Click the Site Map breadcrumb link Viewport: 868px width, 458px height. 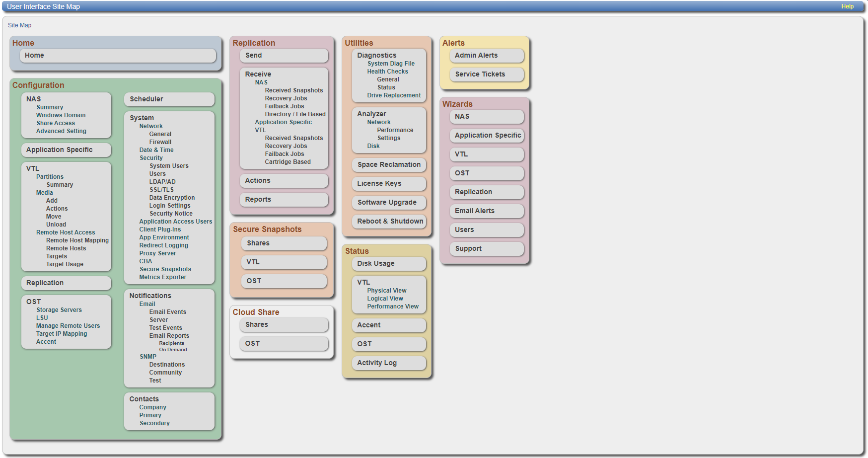19,25
